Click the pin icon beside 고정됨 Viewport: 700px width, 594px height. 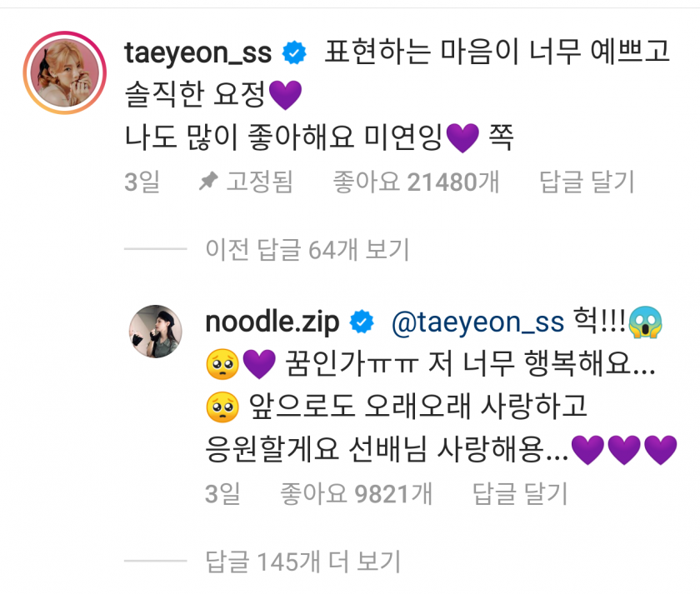coord(208,181)
